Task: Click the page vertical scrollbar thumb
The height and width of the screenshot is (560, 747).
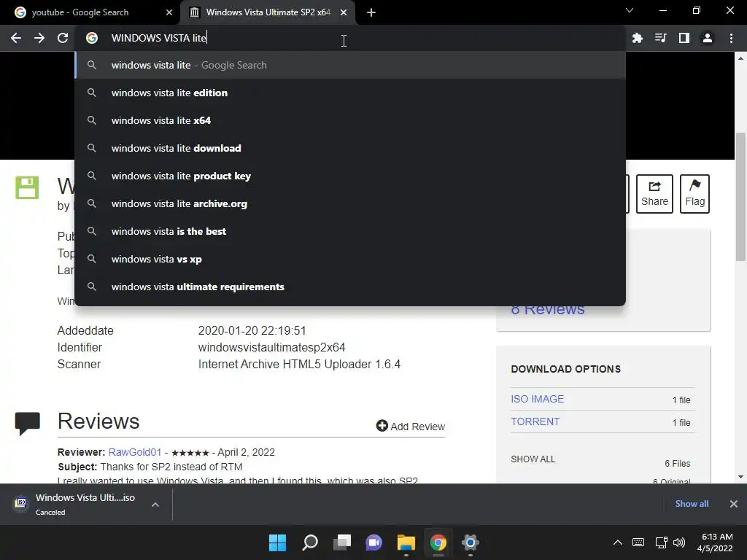Action: (x=740, y=196)
